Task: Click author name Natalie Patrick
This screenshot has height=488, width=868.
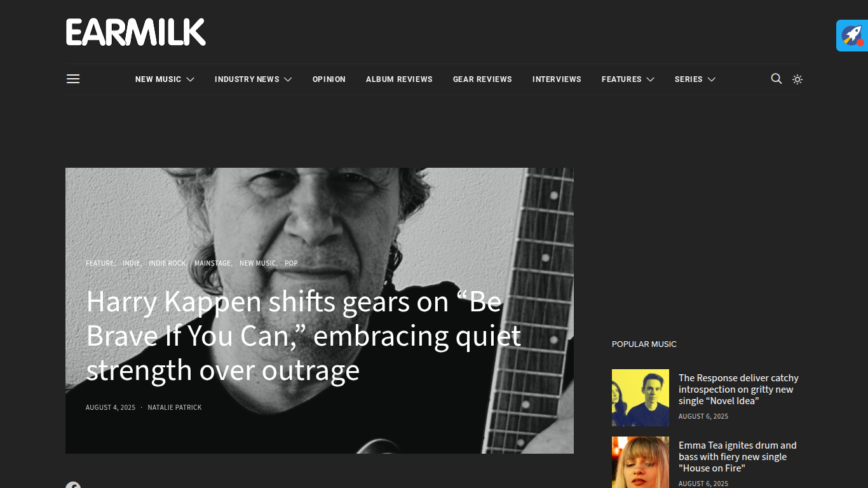Action: tap(175, 407)
